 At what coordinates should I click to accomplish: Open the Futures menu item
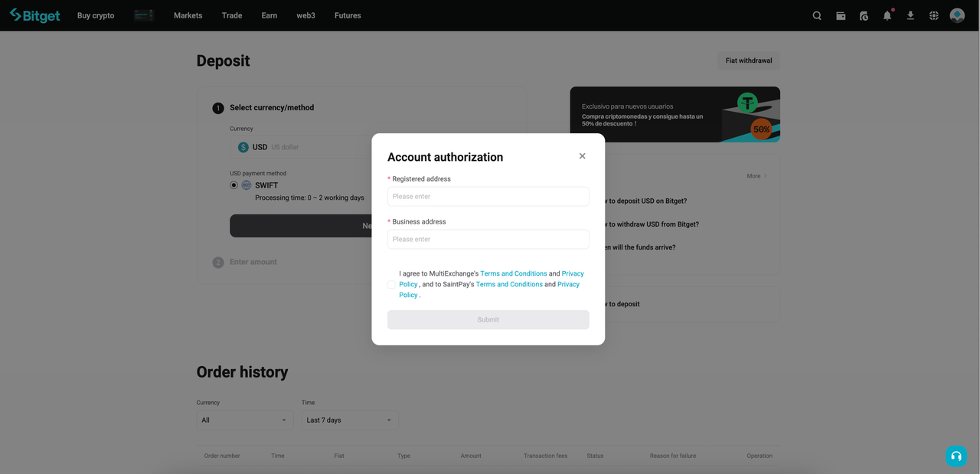(347, 15)
